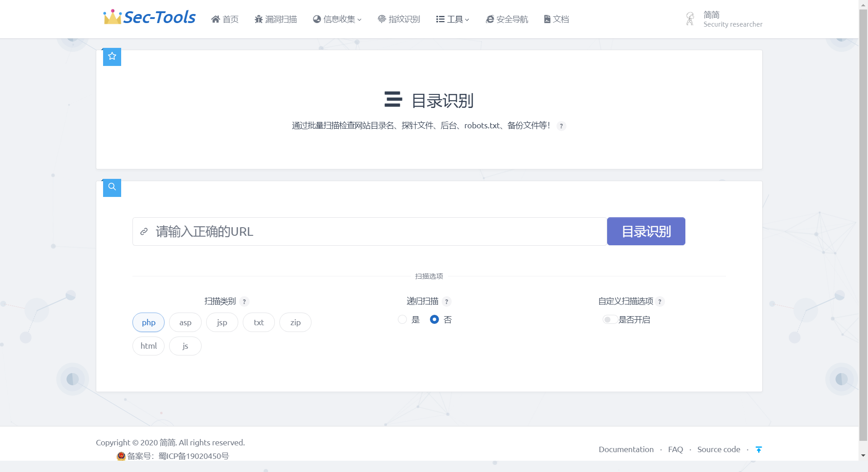The image size is (868, 472).
Task: Expand the 信息收集 dropdown menu
Action: [x=337, y=19]
